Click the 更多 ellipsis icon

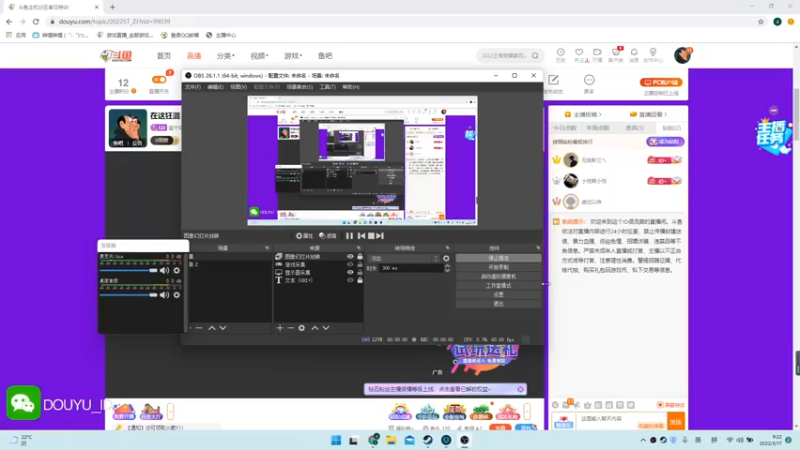(589, 80)
